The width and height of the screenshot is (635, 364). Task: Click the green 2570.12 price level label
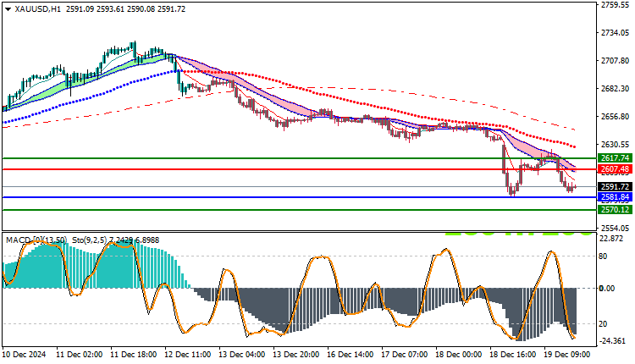pyautogui.click(x=616, y=210)
